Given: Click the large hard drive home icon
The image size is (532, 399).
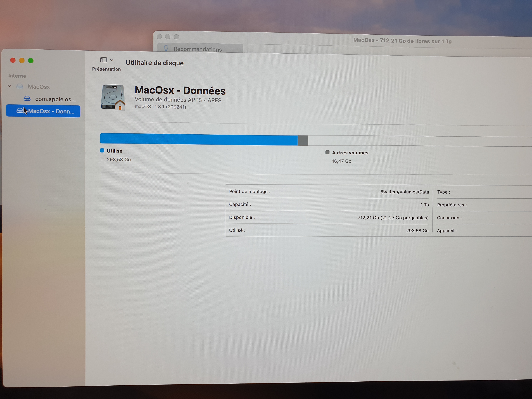Looking at the screenshot, I should pos(113,97).
